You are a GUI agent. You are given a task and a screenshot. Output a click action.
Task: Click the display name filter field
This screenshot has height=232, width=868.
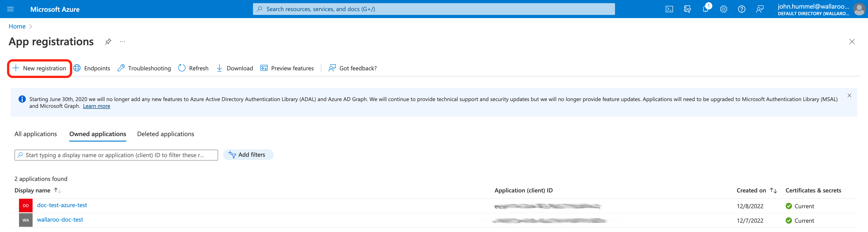pyautogui.click(x=116, y=155)
